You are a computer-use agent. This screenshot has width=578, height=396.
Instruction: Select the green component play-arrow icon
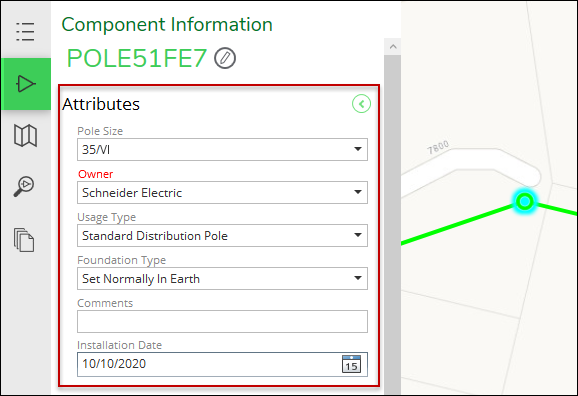26,84
